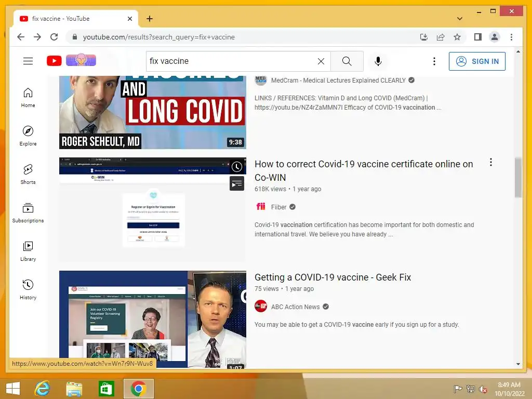This screenshot has width=532, height=399.
Task: Go to Home in the sidebar
Action: 28,98
